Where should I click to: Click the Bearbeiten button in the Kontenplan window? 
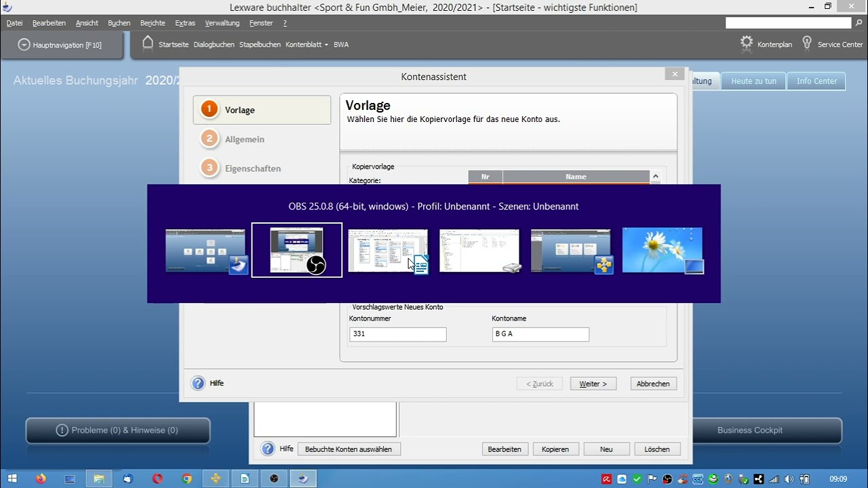point(505,449)
